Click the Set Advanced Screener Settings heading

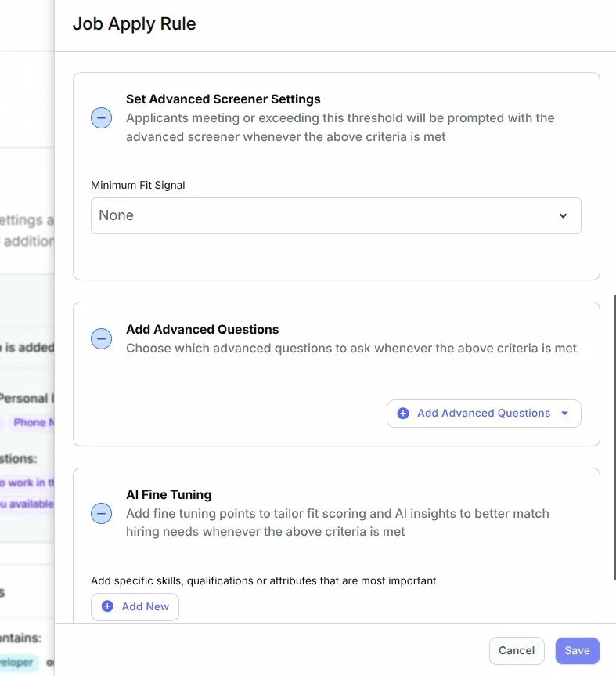click(x=223, y=99)
